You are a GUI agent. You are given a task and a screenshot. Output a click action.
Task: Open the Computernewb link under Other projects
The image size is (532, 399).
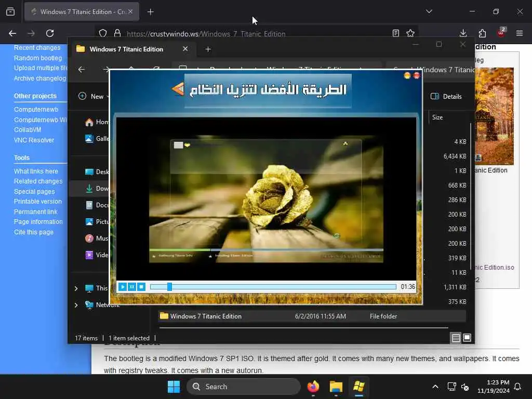point(36,110)
